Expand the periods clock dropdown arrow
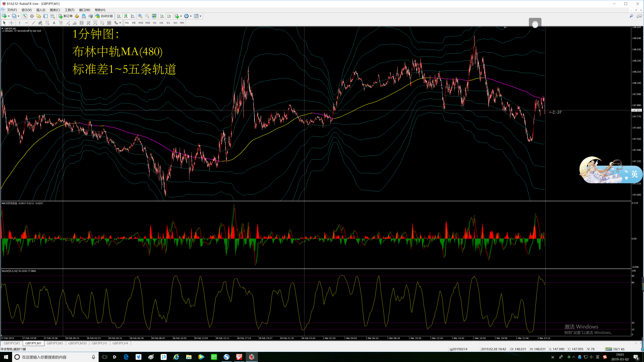 (191, 16)
